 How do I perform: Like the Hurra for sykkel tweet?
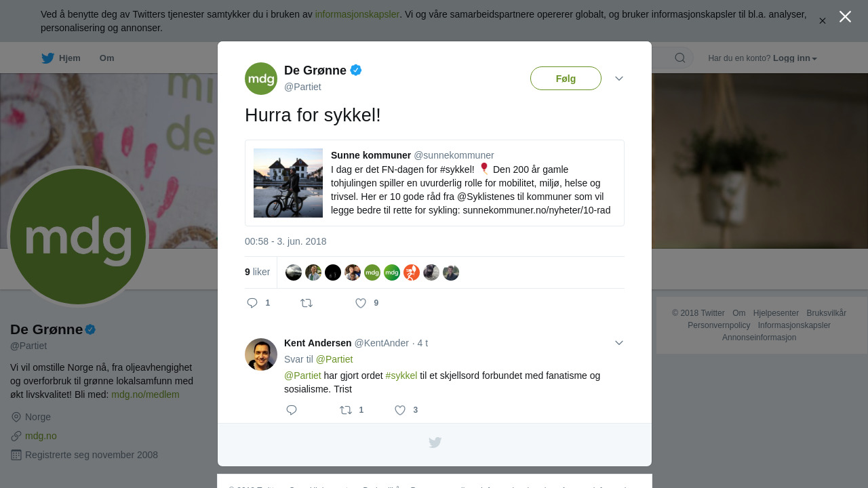pyautogui.click(x=361, y=303)
